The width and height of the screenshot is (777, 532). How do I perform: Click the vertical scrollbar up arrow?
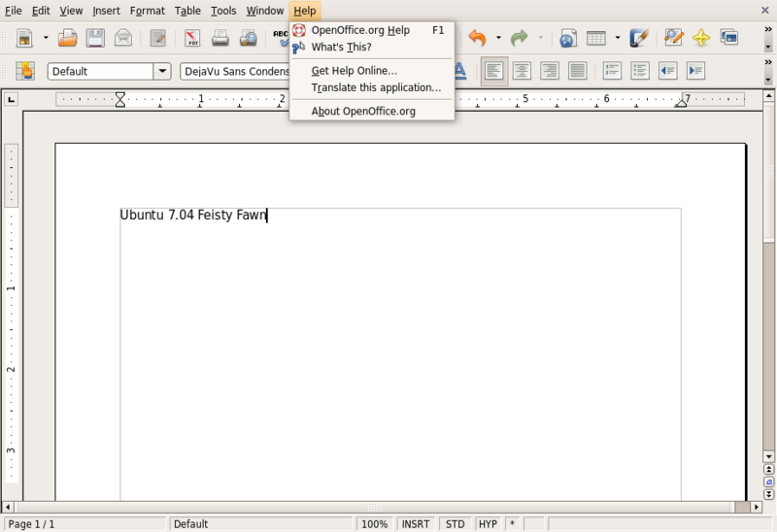pos(768,95)
